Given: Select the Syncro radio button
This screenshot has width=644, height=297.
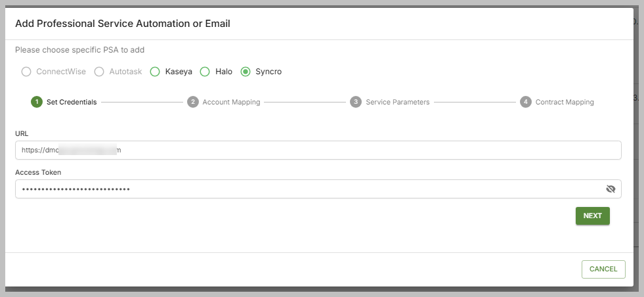Looking at the screenshot, I should [246, 72].
